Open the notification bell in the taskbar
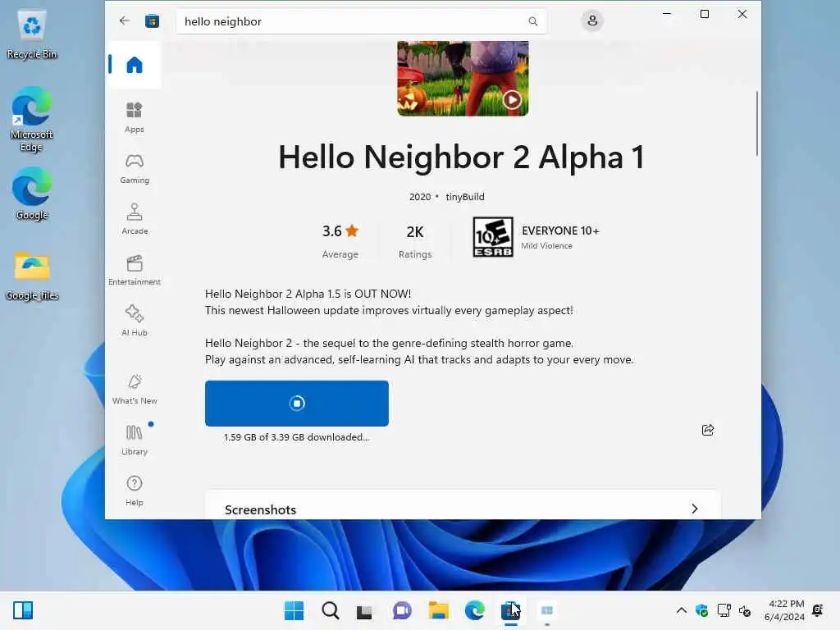This screenshot has width=840, height=630. pyautogui.click(x=818, y=610)
